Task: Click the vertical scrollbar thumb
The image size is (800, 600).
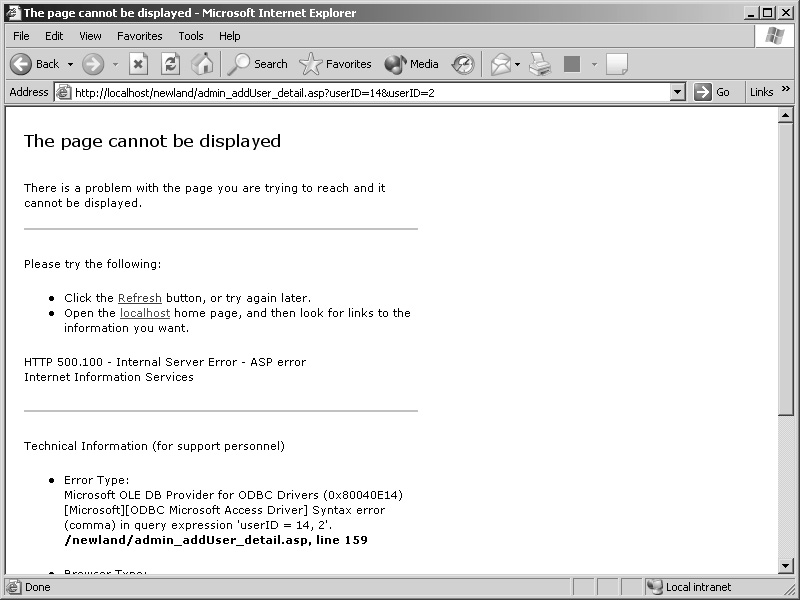Action: point(786,269)
